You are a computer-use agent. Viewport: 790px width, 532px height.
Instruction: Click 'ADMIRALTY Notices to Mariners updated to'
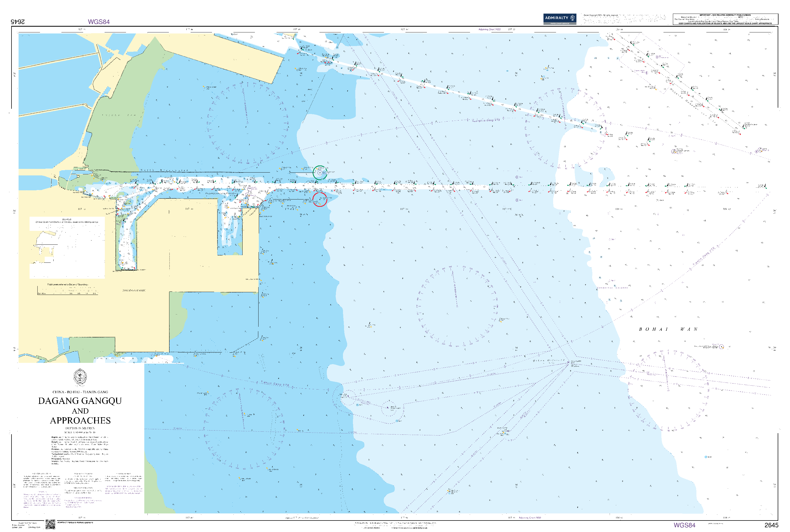[x=75, y=523]
